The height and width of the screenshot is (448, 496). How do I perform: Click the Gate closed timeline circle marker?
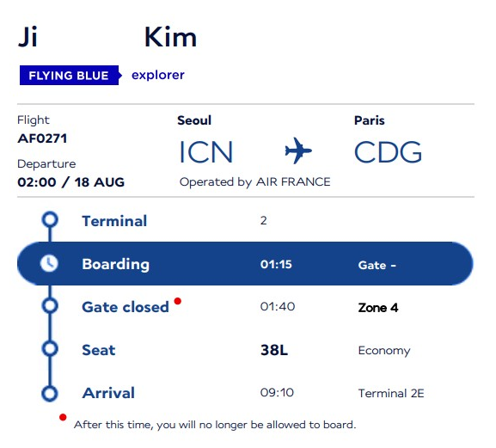[50, 305]
